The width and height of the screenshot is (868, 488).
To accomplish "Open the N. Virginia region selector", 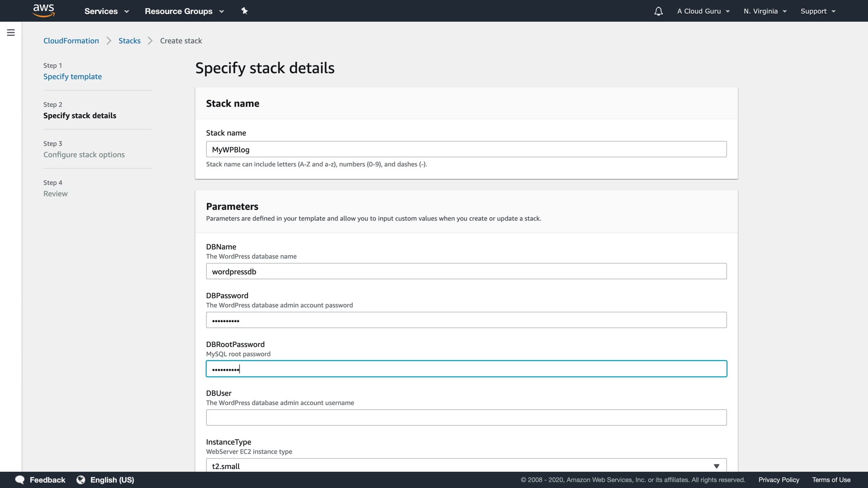I will 765,11.
